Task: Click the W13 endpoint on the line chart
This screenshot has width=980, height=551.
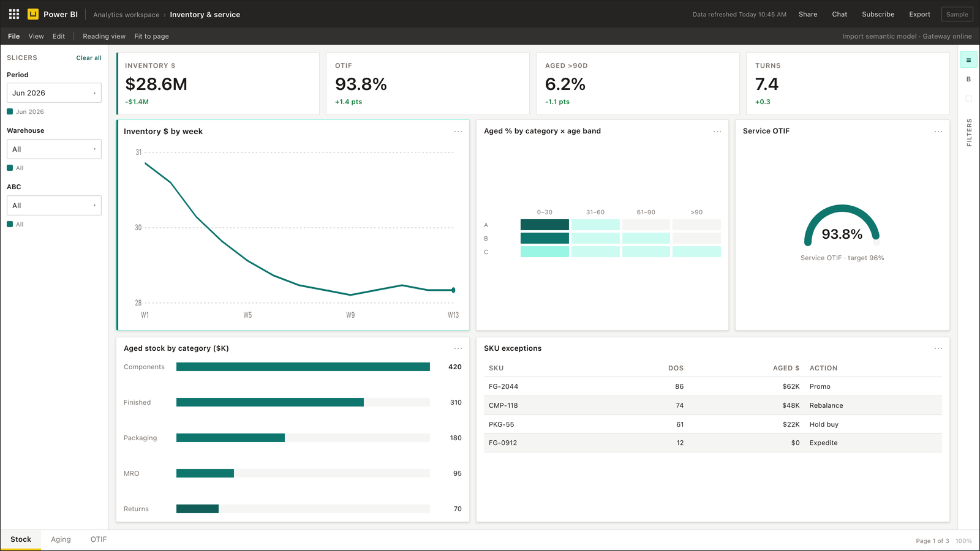Action: click(453, 290)
